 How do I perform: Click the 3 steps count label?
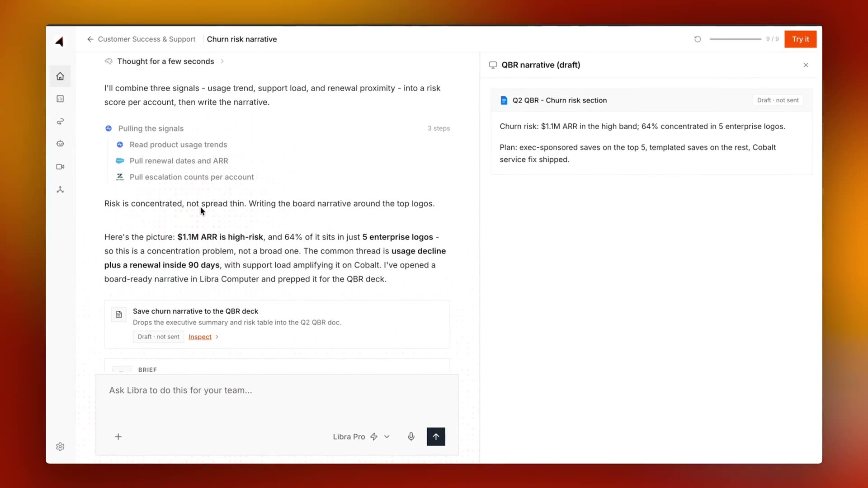tap(439, 128)
